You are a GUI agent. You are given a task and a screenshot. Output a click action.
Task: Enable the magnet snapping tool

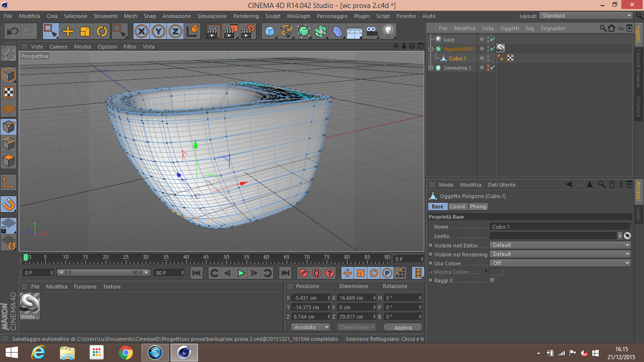pos(8,204)
